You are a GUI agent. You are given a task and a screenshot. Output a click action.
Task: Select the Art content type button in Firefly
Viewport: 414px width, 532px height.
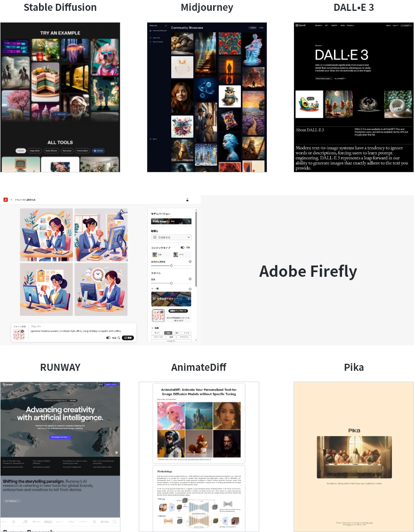point(182,254)
